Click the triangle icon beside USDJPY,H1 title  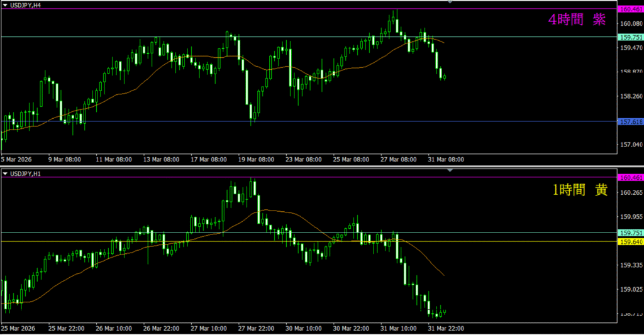tap(5, 173)
